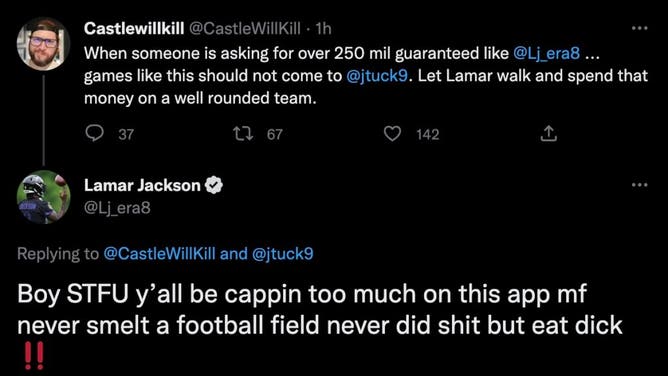Like Castlewillkill's tweet with heart icon
Viewport: 668px width, 376px height.
point(392,134)
